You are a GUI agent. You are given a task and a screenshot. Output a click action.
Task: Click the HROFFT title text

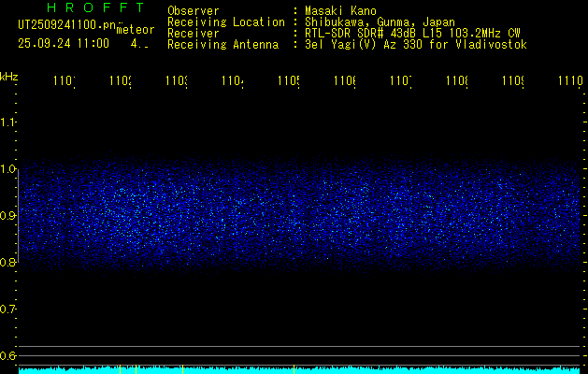point(94,9)
